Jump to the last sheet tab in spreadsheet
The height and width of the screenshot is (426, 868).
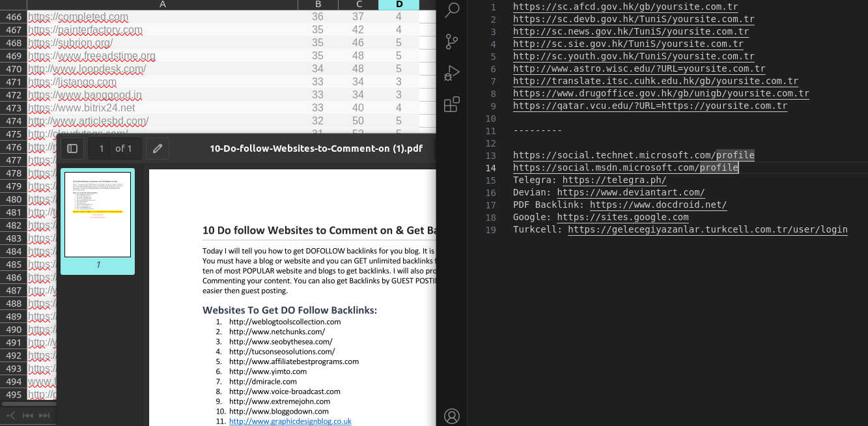44,416
